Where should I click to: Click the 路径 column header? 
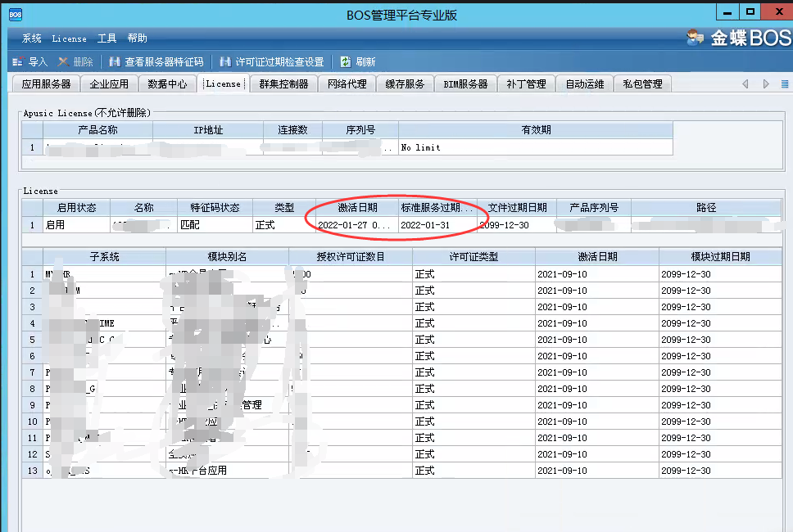pyautogui.click(x=706, y=208)
